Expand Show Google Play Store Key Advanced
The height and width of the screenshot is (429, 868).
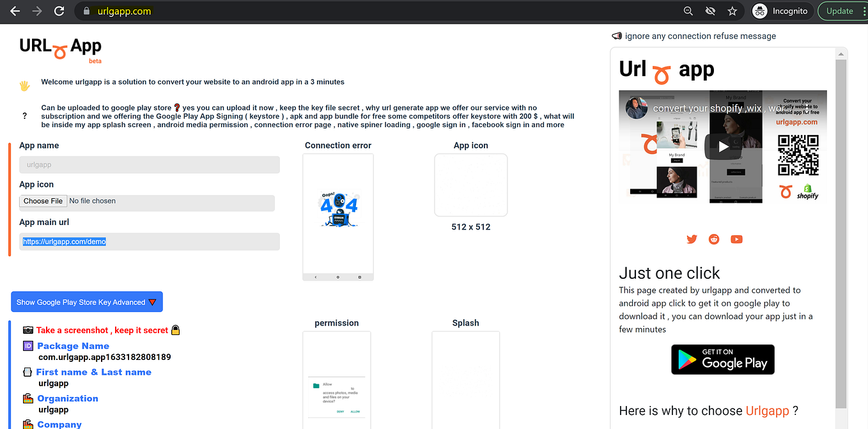[x=87, y=302]
